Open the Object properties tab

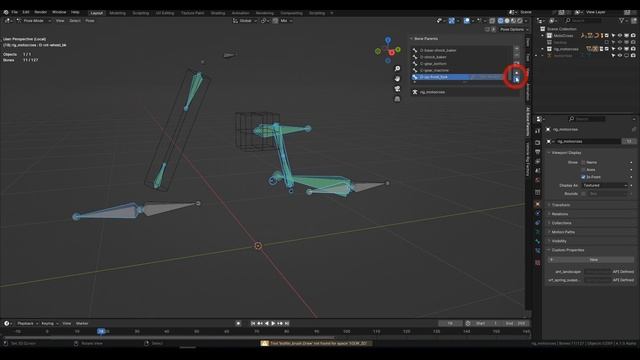[x=538, y=204]
